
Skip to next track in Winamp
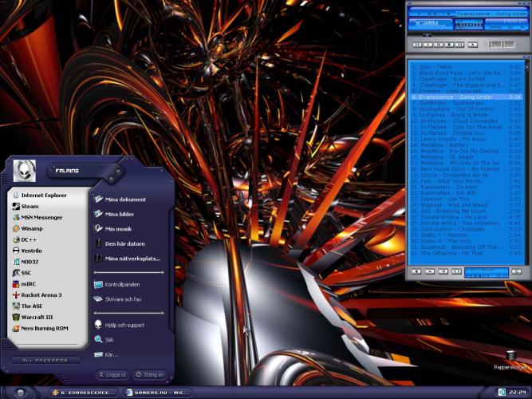[461, 45]
